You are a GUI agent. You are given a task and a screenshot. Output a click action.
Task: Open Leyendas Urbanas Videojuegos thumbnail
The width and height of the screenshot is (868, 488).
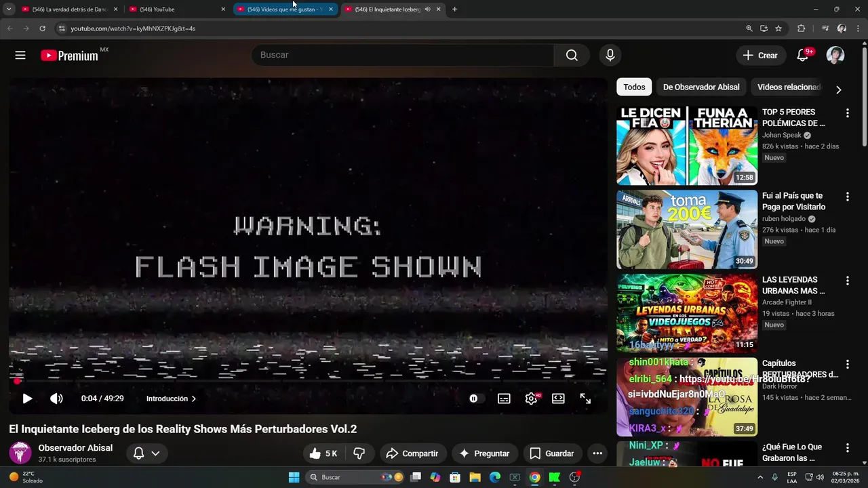pyautogui.click(x=687, y=313)
